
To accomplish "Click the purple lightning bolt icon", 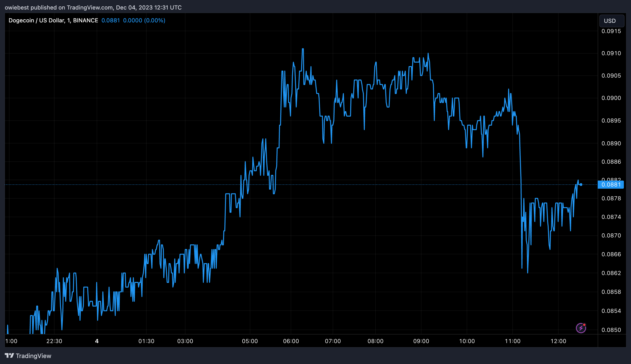I will (x=581, y=328).
